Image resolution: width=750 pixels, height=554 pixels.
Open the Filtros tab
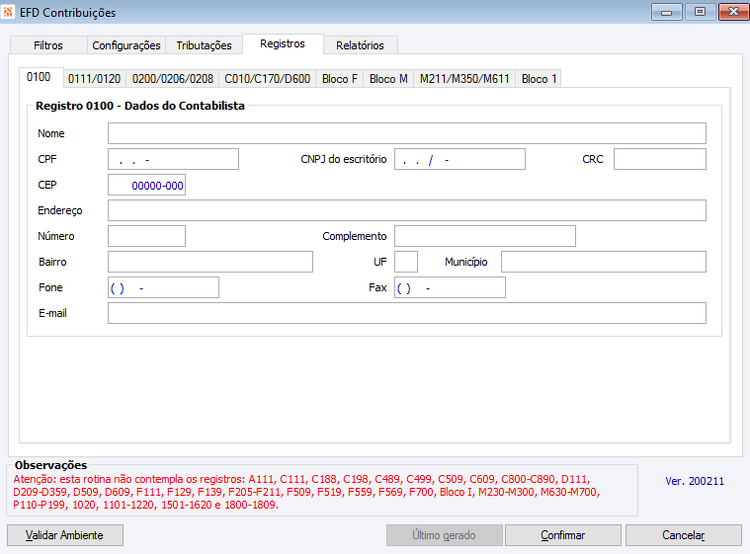click(x=48, y=45)
